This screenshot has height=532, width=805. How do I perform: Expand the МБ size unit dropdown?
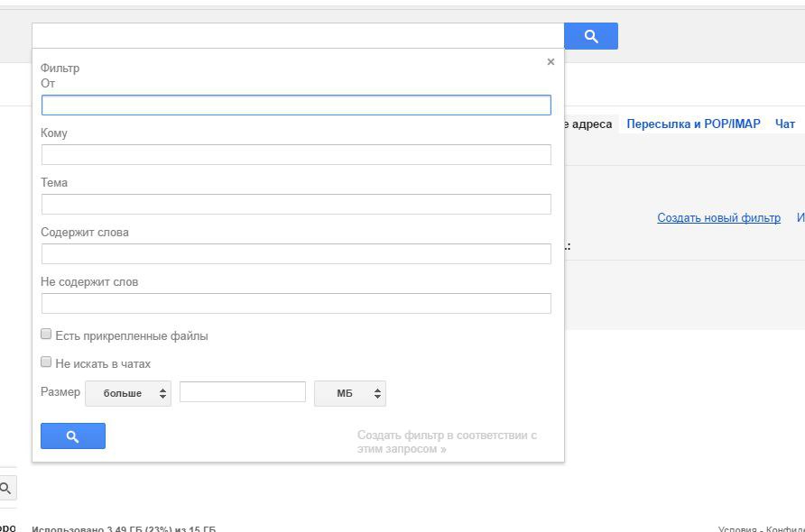tap(349, 393)
